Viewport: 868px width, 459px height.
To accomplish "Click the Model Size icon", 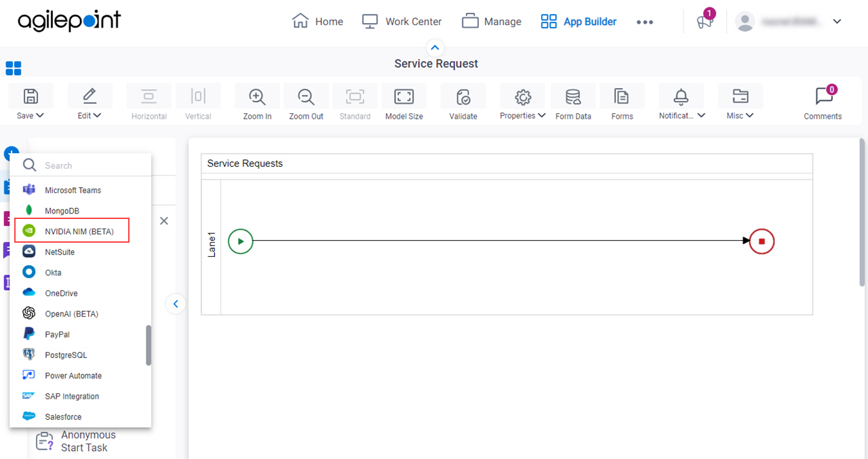I will tap(404, 96).
